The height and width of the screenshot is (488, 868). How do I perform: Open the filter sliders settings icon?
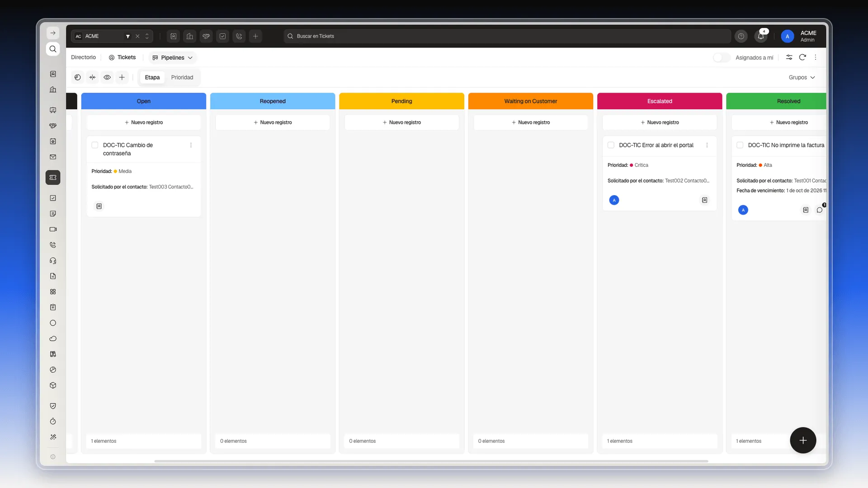click(789, 57)
